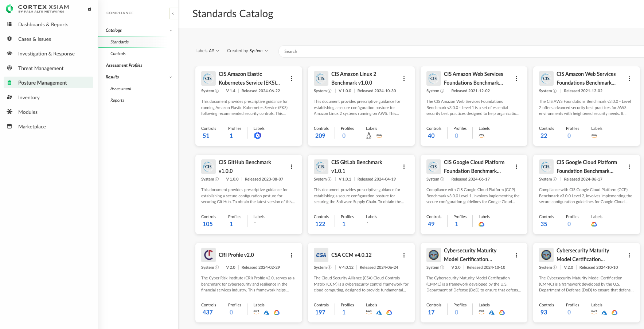Click Released 2023-08-07 on CIS GitHub card
644x329 pixels.
coord(264,179)
